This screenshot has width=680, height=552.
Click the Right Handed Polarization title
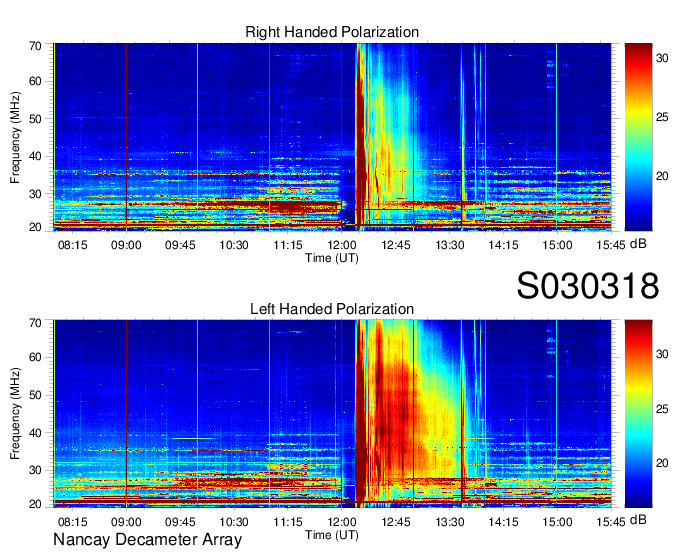click(x=332, y=32)
